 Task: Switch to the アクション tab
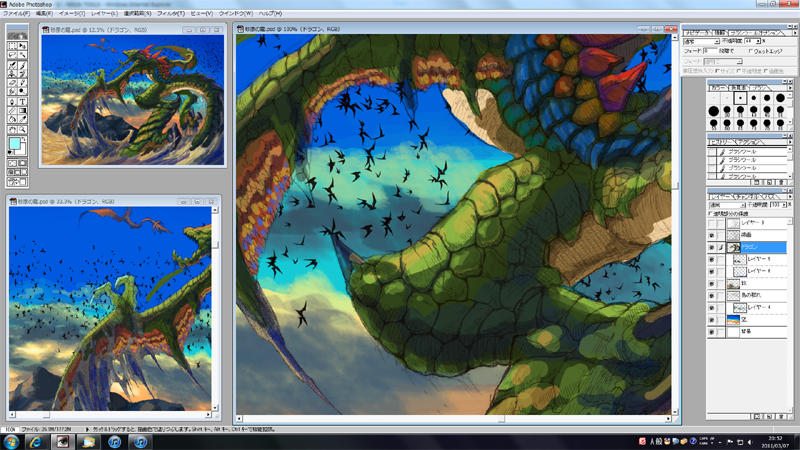[x=749, y=142]
